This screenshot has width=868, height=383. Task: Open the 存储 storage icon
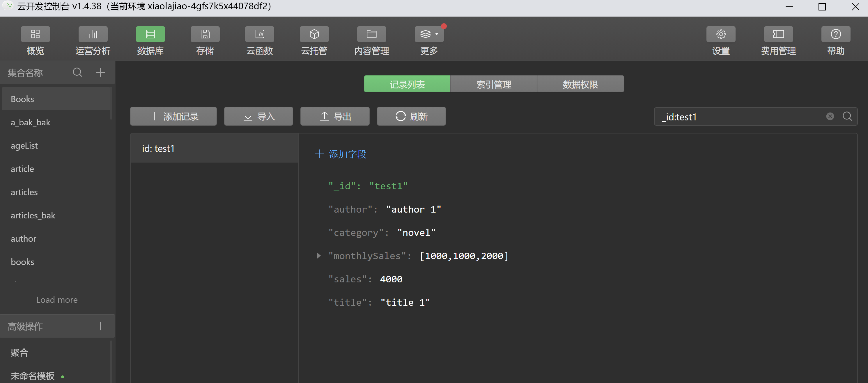click(205, 34)
